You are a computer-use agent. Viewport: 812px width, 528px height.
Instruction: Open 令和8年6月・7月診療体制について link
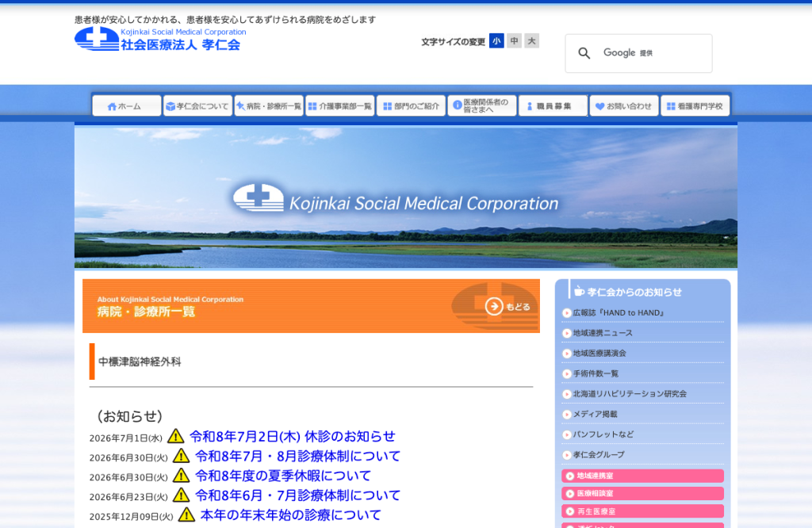(298, 495)
